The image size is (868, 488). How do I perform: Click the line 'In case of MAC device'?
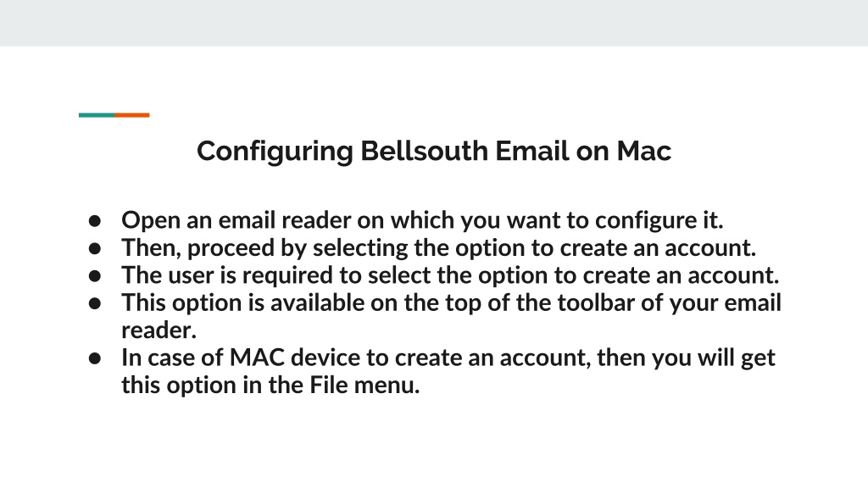pos(448,358)
